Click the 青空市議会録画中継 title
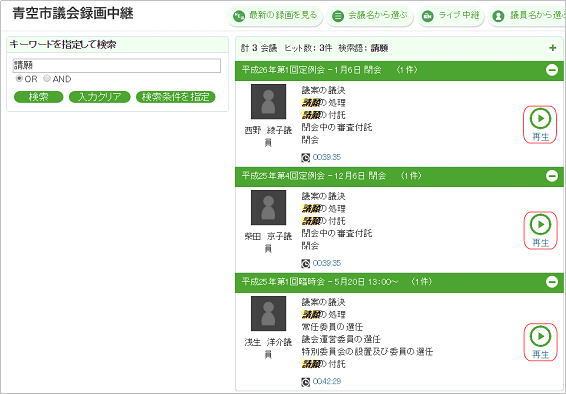 [x=73, y=14]
